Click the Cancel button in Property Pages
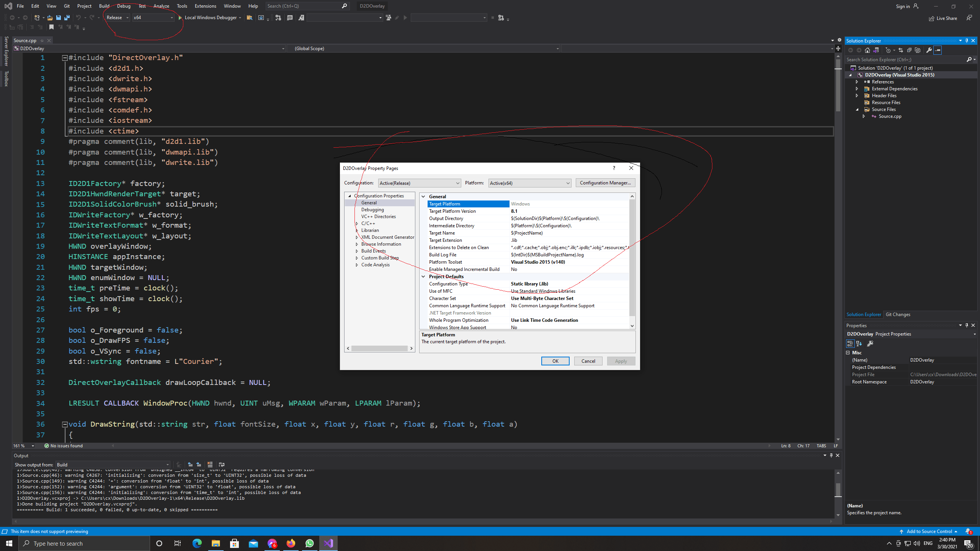The width and height of the screenshot is (980, 551). tap(588, 361)
